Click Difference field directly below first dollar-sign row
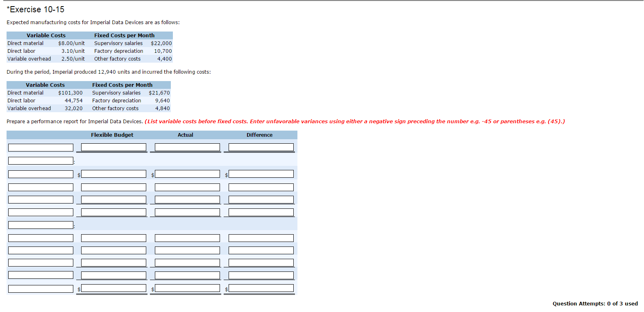Image resolution: width=644 pixels, height=312 pixels. [x=261, y=187]
